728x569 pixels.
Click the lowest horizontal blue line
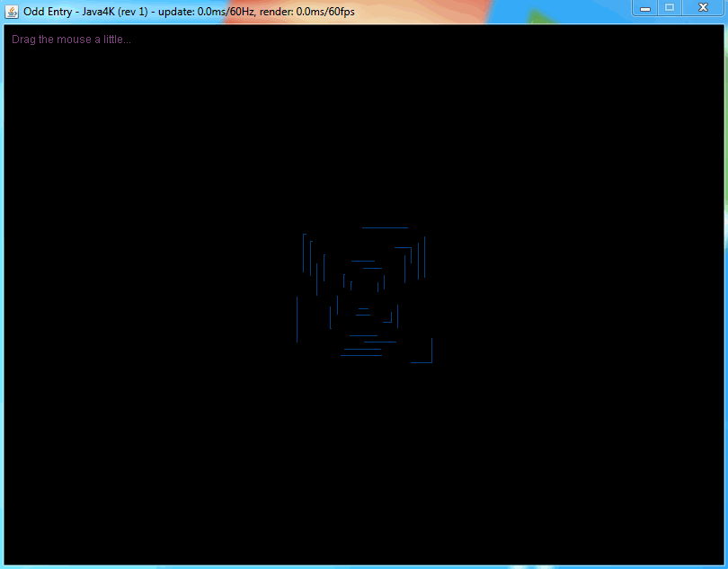(361, 355)
